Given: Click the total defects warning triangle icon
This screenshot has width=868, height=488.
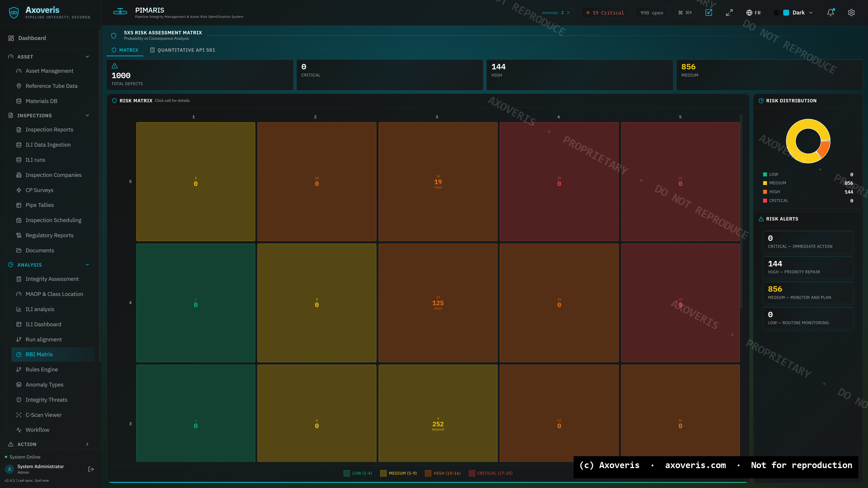Looking at the screenshot, I should pos(115,66).
